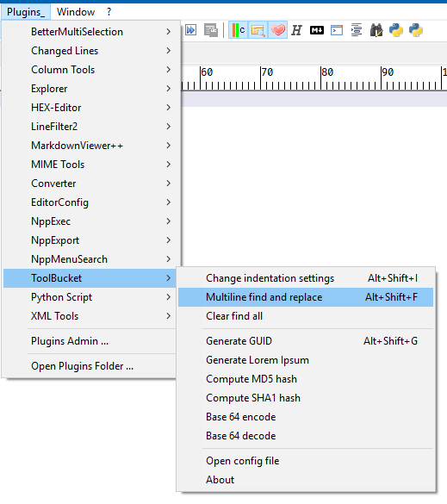Image resolution: width=447 pixels, height=504 pixels.
Task: Open the ? help menu
Action: 109,12
